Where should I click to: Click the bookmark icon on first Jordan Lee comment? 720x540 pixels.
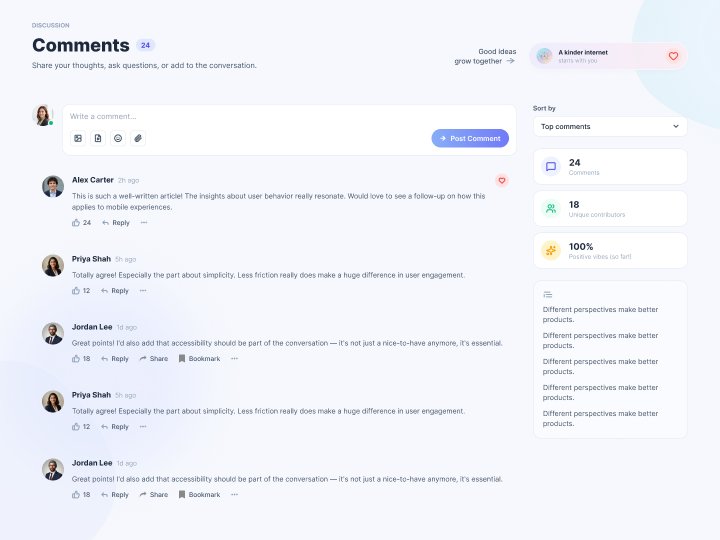pos(182,359)
